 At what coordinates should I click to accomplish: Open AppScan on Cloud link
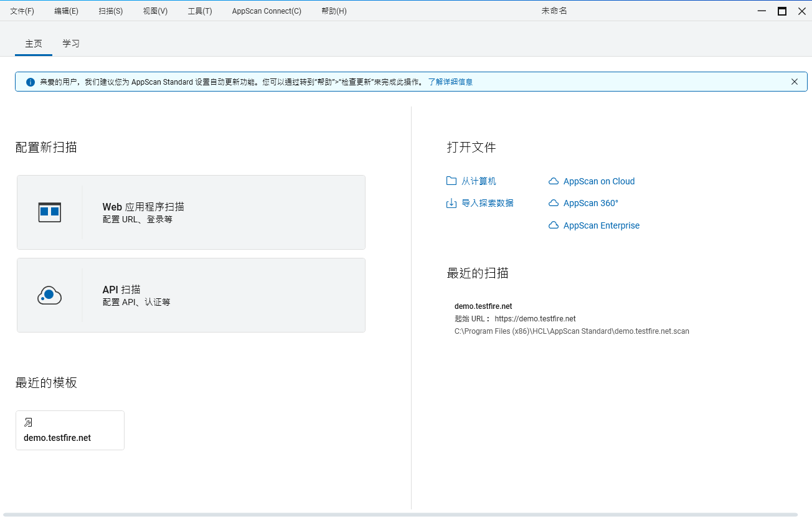599,181
